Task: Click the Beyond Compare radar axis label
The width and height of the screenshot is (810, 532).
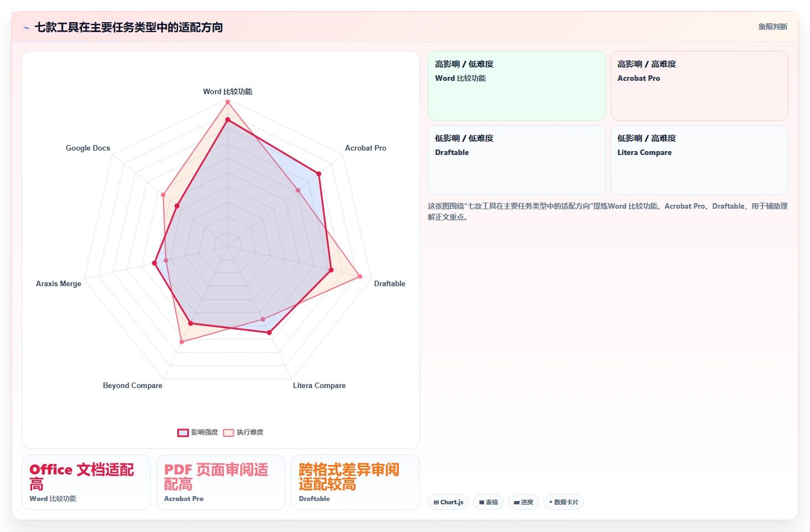Action: click(x=132, y=385)
